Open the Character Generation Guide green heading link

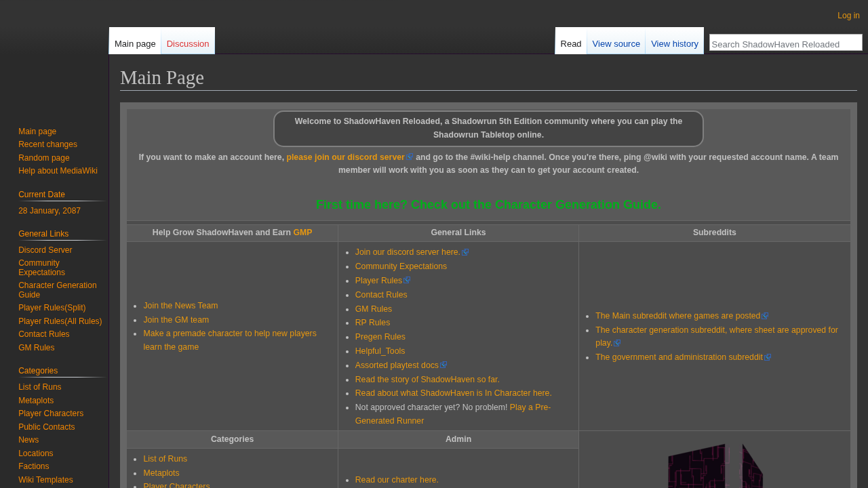[x=488, y=205]
